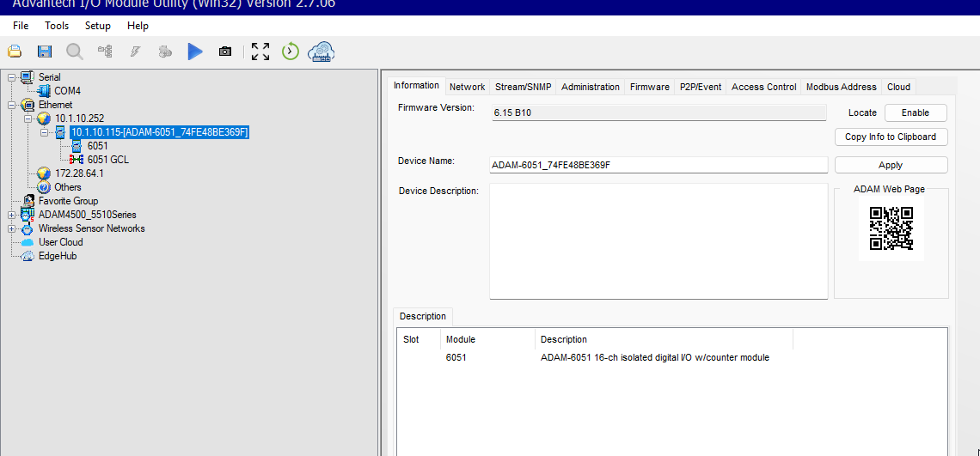Click the green circular refresh icon
This screenshot has width=980, height=456.
click(291, 52)
